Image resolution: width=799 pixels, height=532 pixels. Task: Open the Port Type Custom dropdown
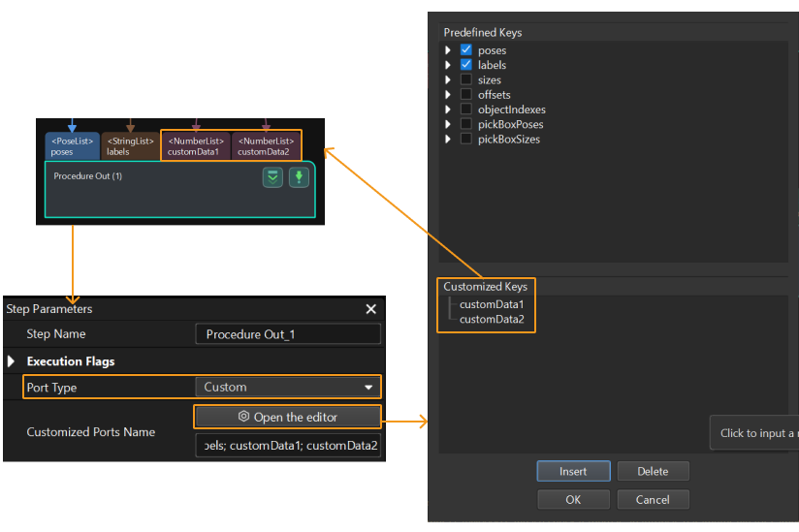click(288, 387)
